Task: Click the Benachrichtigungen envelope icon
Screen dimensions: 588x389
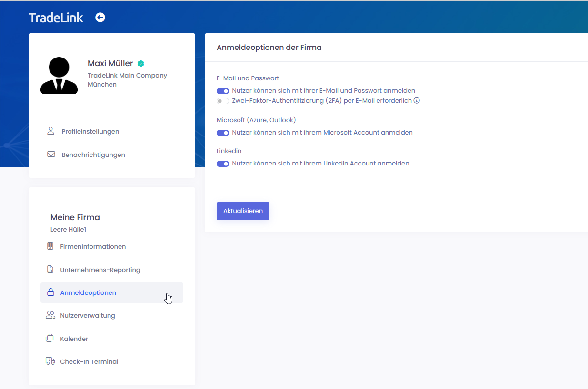Action: (51, 155)
